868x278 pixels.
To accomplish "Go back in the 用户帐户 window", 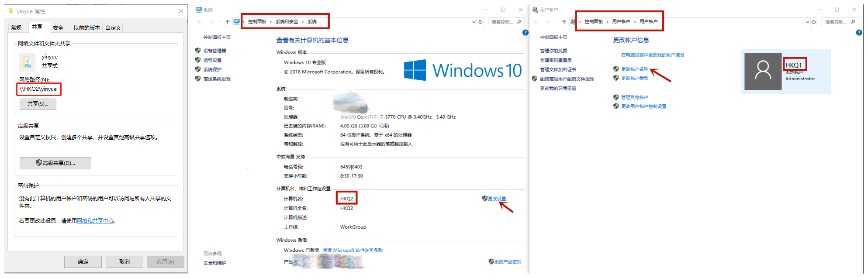I will (537, 22).
